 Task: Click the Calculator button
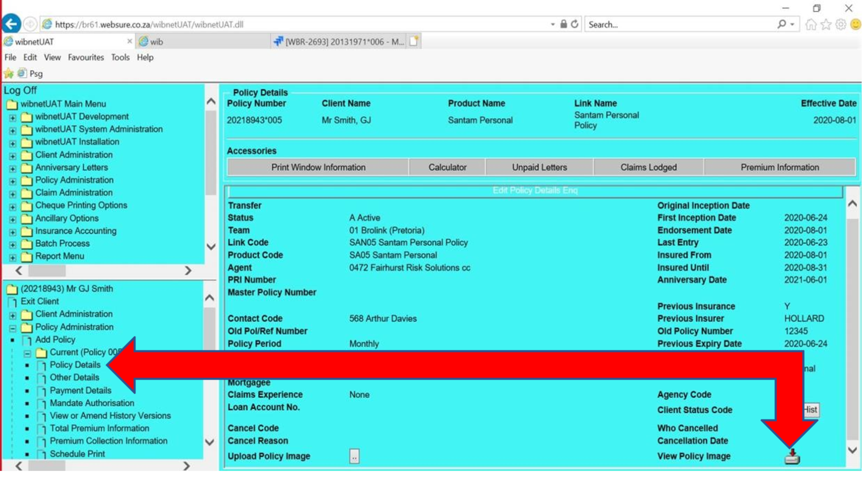[447, 167]
